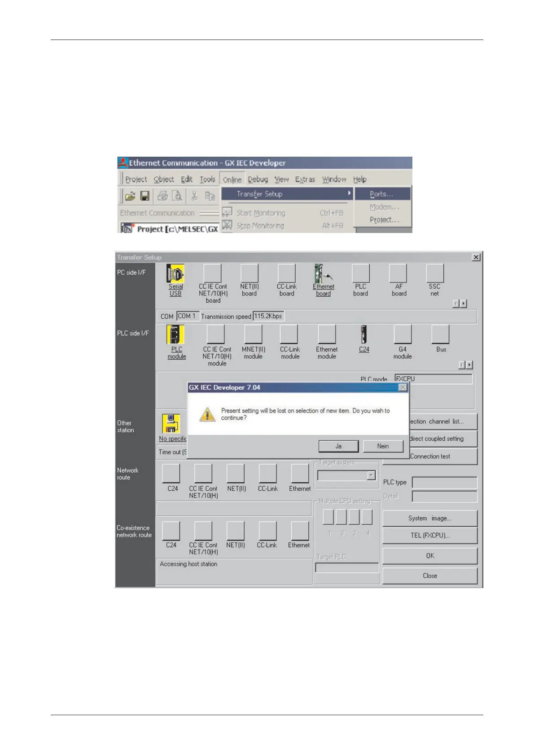Click the Print preview toolbar icon

click(x=177, y=196)
